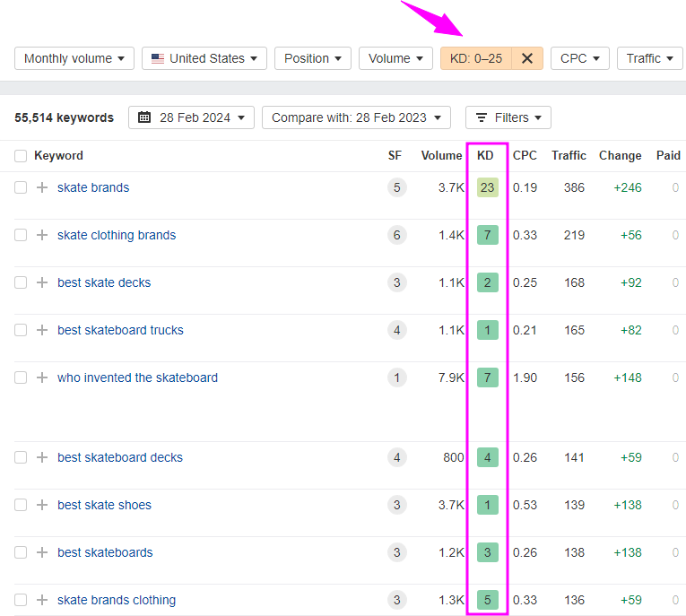
Task: Tick the select-all checkbox in header row
Action: click(21, 156)
